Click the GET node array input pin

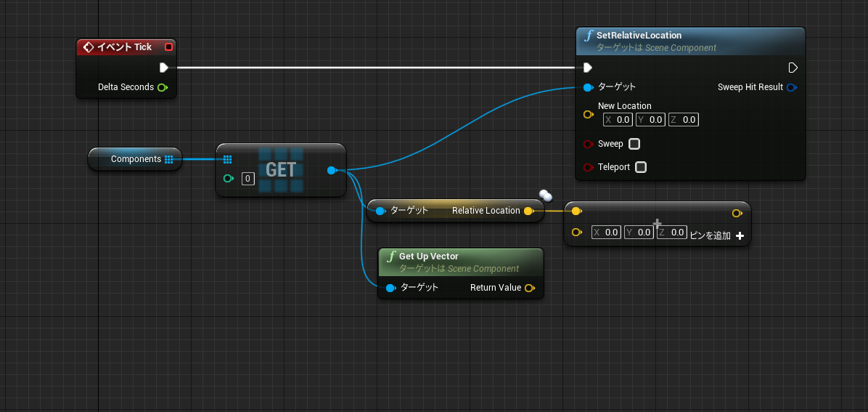pos(227,160)
